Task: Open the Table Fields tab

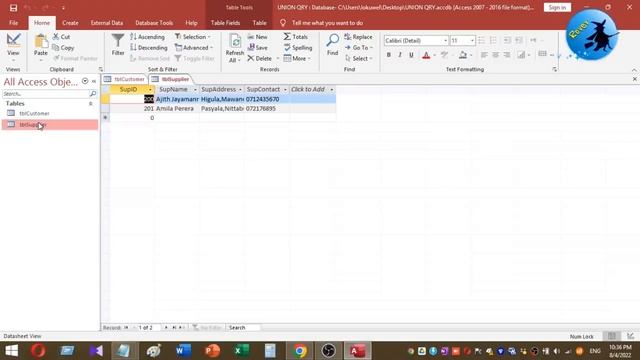Action: pos(225,23)
